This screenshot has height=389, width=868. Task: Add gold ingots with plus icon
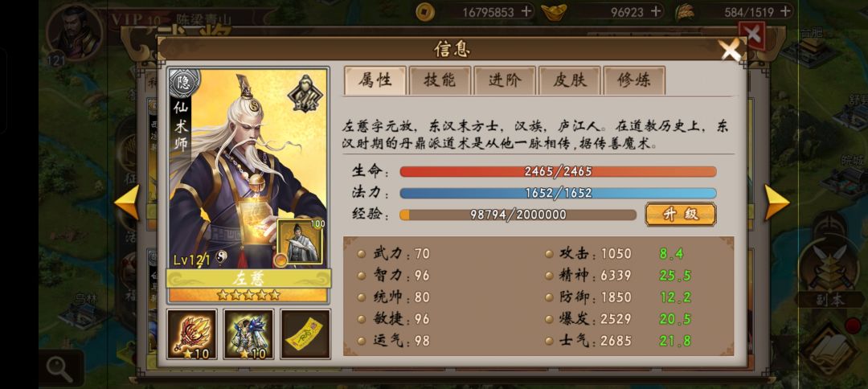656,11
